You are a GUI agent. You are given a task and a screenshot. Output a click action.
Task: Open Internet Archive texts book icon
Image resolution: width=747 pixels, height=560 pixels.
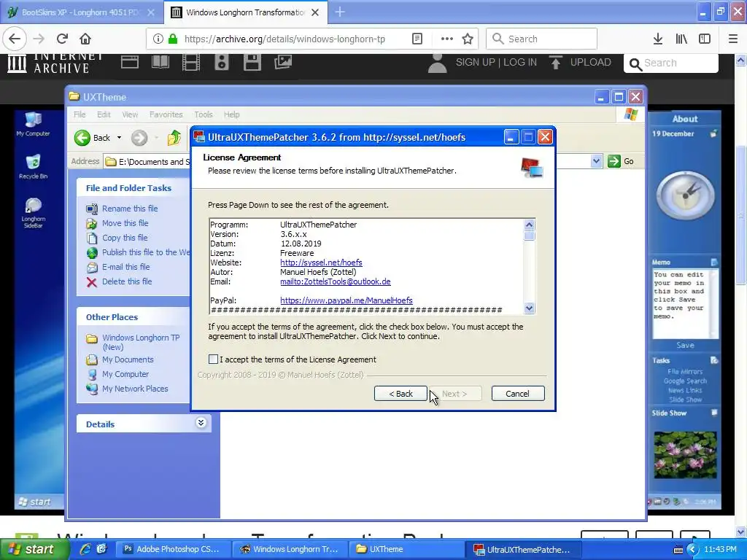coord(160,63)
